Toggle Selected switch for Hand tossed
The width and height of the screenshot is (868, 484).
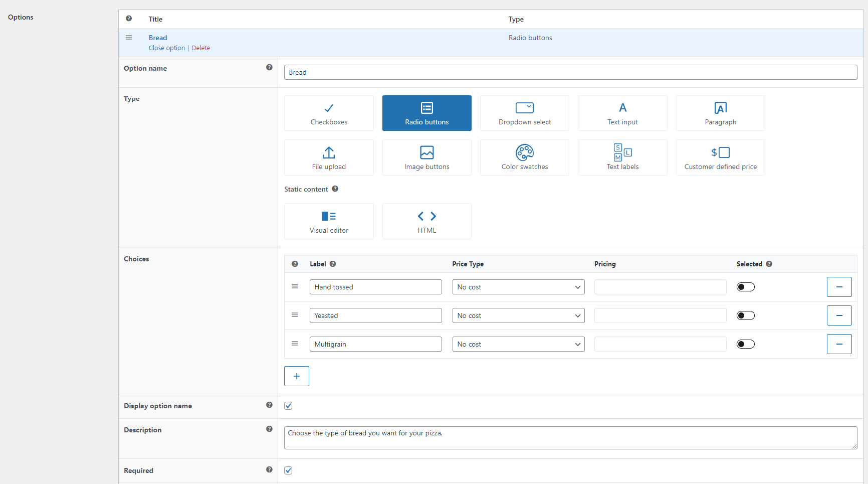point(745,287)
